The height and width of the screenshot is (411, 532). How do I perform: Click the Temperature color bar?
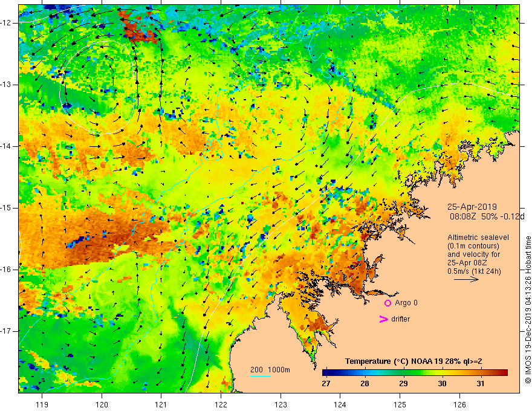[415, 372]
